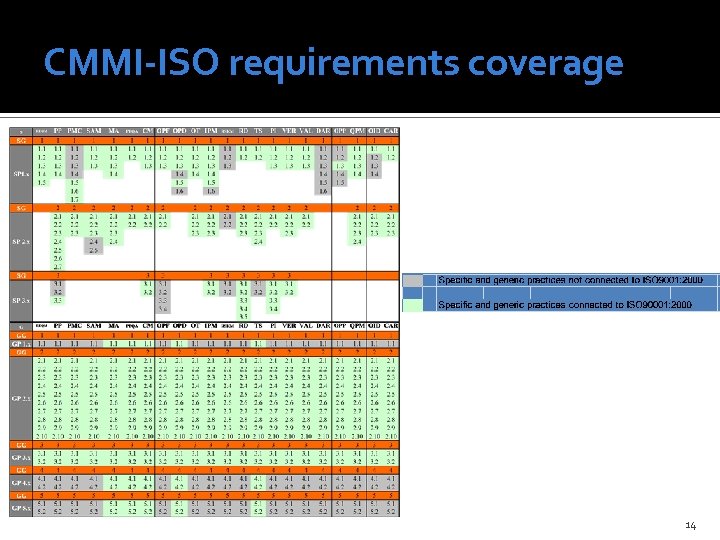The image size is (720, 540).
Task: Click PMC header in the gray specific-practices header row
Action: pos(74,131)
